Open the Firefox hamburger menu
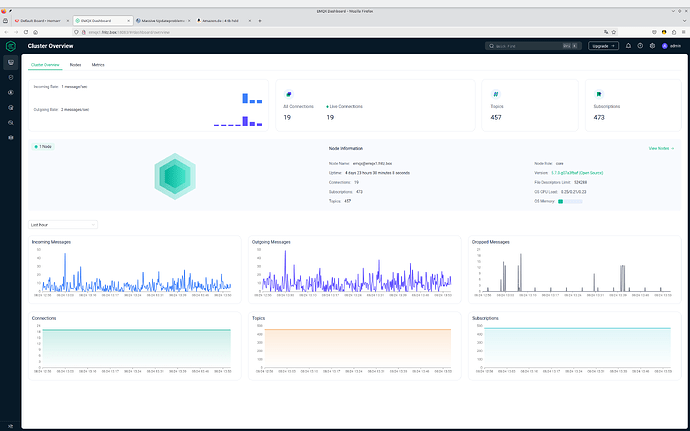Image resolution: width=690 pixels, height=431 pixels. (683, 32)
